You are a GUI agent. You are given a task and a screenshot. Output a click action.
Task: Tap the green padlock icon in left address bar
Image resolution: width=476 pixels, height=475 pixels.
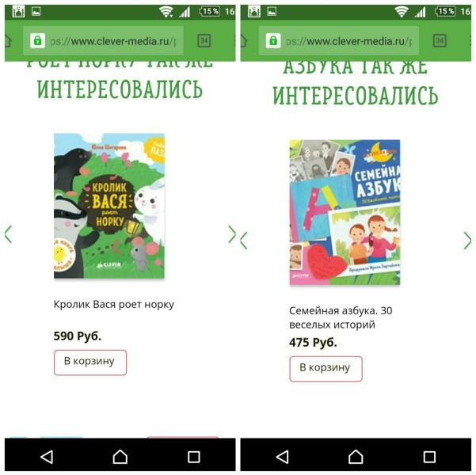pos(38,40)
